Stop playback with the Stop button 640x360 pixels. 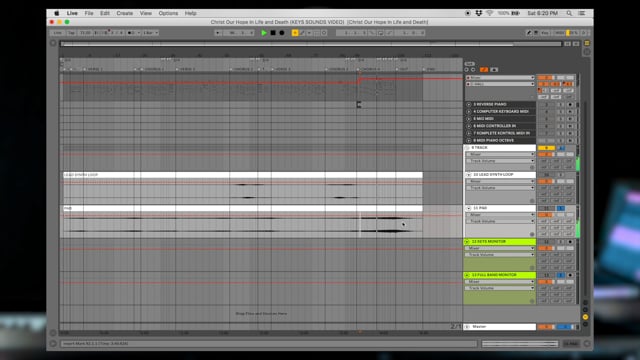point(273,33)
